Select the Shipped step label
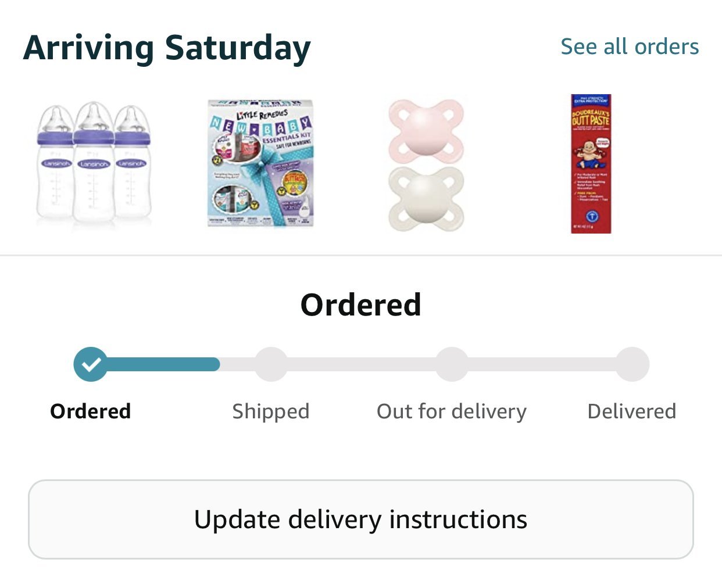 (x=271, y=411)
